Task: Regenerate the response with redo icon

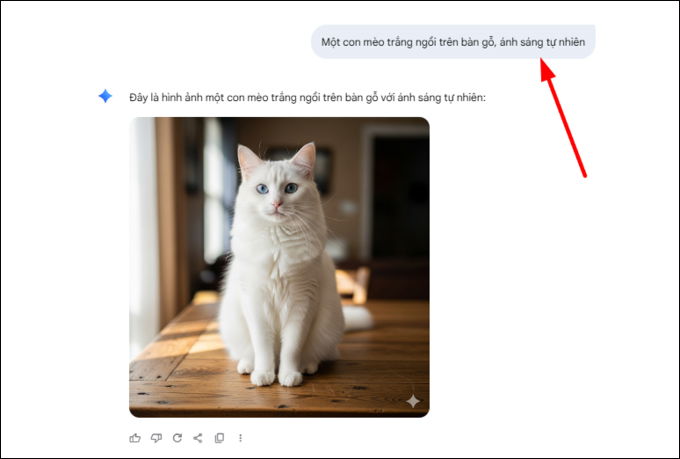Action: point(177,438)
